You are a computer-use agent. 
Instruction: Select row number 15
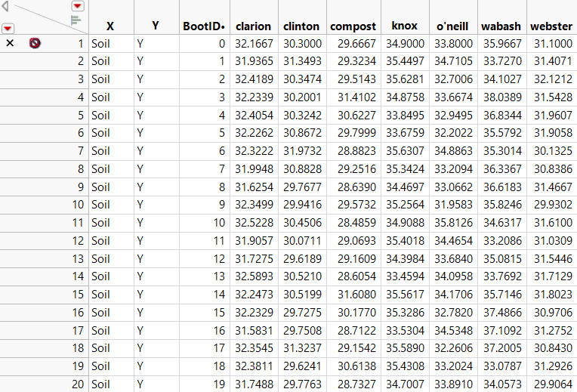tap(78, 295)
